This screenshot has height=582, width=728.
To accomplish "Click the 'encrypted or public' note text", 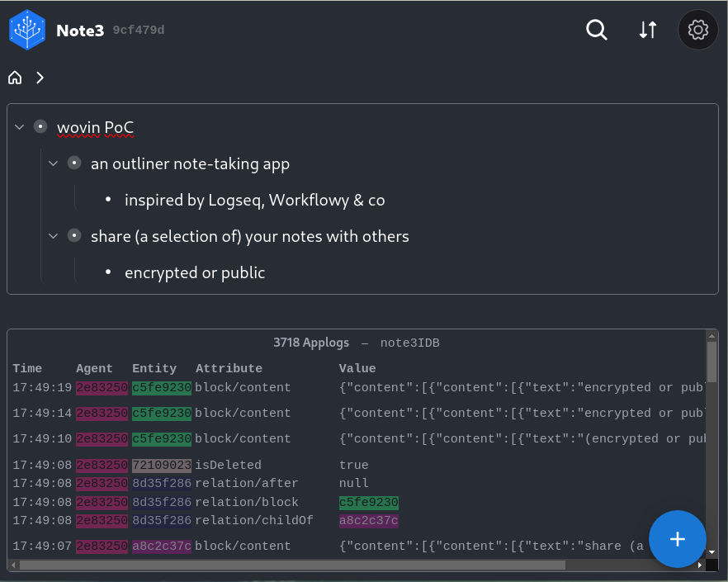I will coord(195,272).
